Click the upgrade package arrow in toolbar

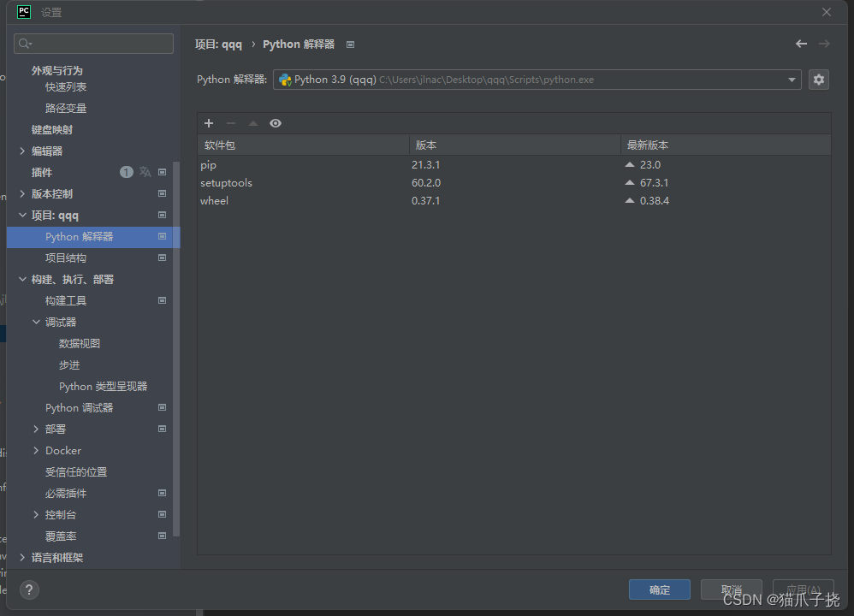click(x=253, y=123)
